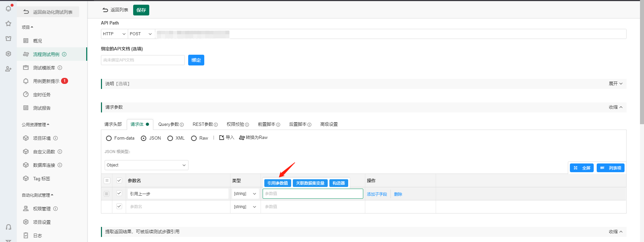Click the 参数值 input for 引用上一步
The width and height of the screenshot is (644, 242).
313,194
